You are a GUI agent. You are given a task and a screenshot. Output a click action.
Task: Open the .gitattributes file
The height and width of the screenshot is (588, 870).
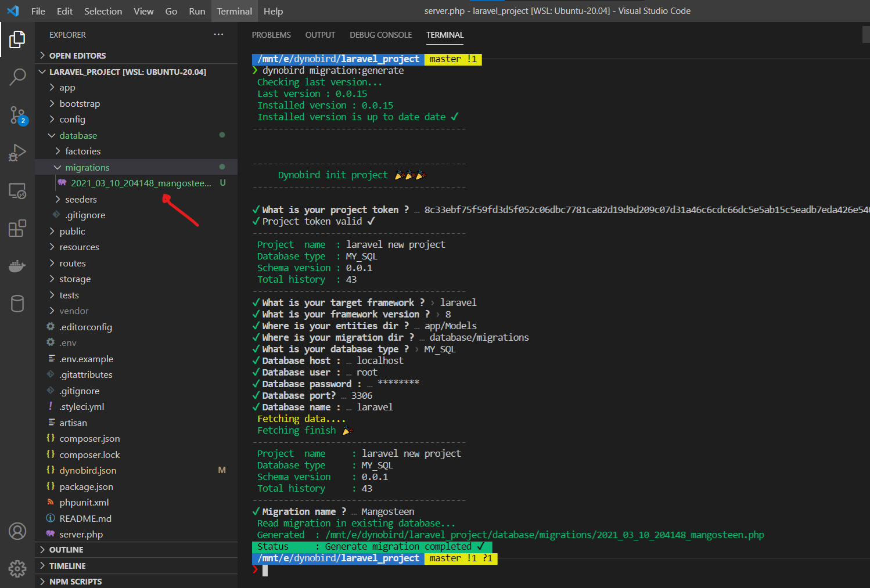(136, 375)
